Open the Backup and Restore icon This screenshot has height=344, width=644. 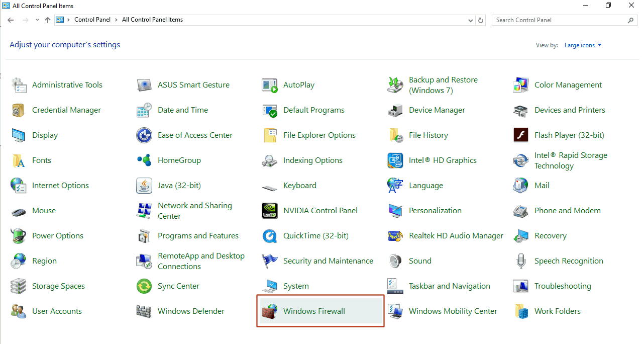pyautogui.click(x=395, y=85)
